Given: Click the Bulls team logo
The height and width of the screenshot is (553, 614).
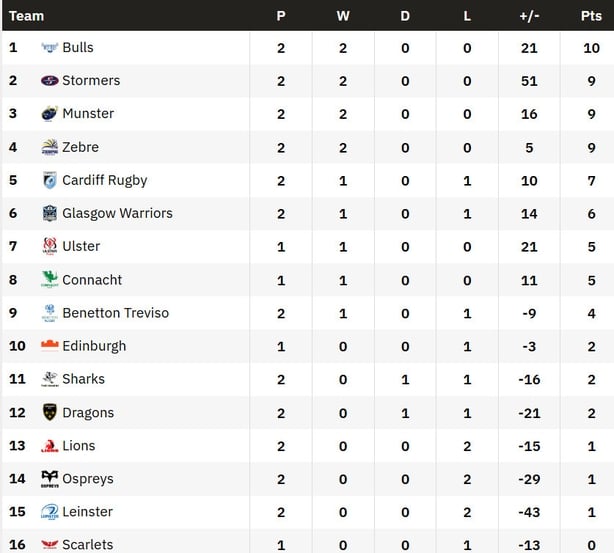Looking at the screenshot, I should click(x=49, y=48).
